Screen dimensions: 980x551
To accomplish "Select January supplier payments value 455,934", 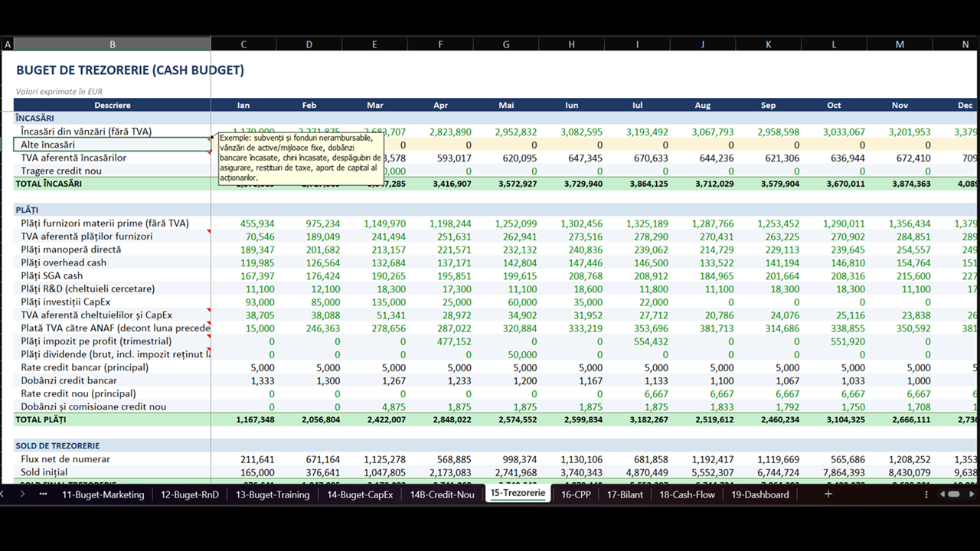I will pyautogui.click(x=257, y=223).
